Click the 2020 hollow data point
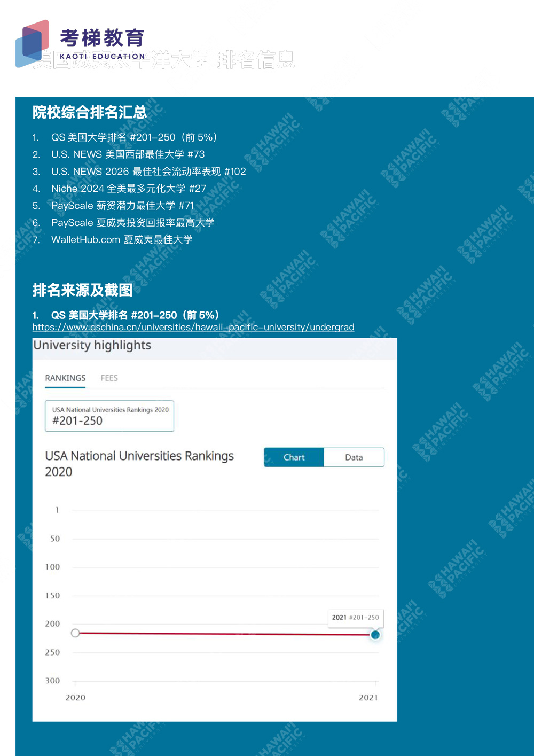 tap(75, 633)
